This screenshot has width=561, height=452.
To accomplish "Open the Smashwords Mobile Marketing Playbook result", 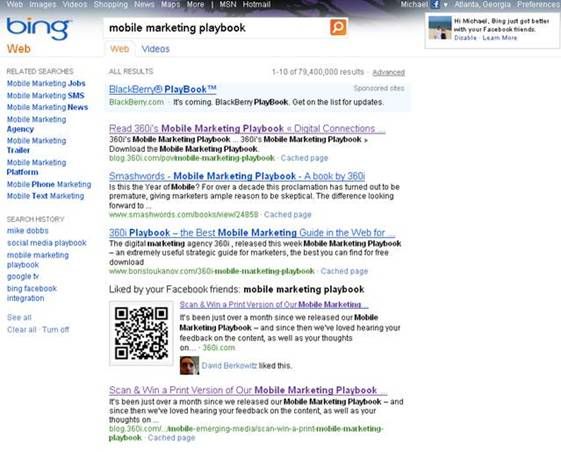I will [x=236, y=176].
